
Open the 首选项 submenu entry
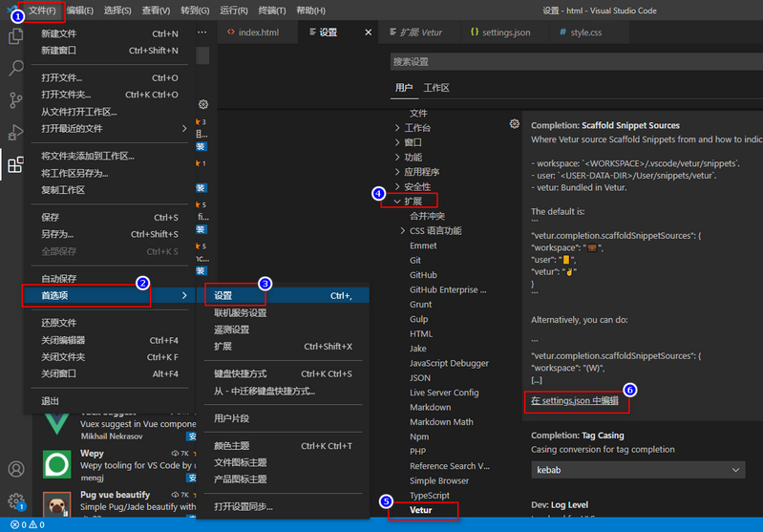pyautogui.click(x=110, y=295)
